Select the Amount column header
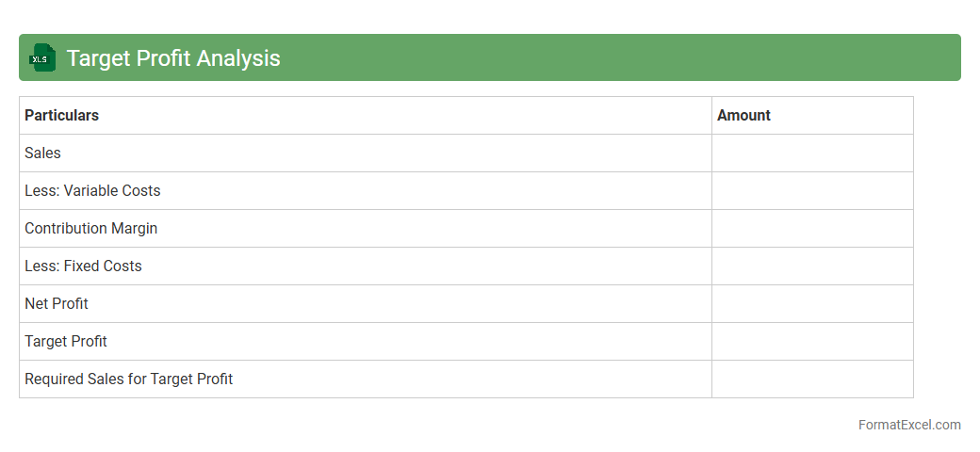The height and width of the screenshot is (452, 980). click(x=743, y=115)
